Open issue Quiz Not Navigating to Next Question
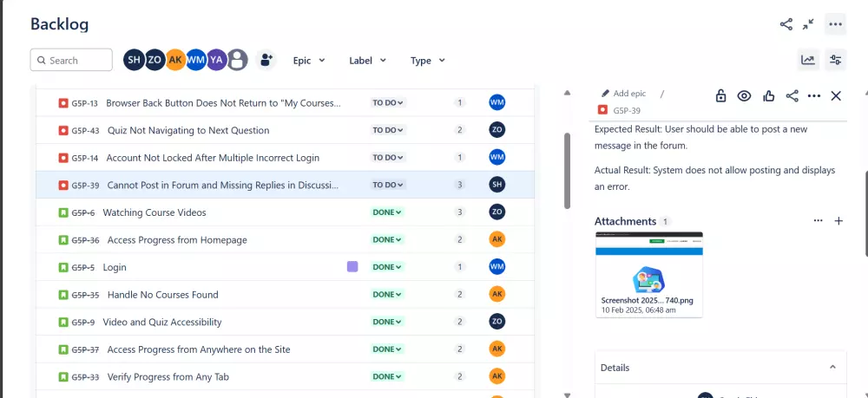Image resolution: width=868 pixels, height=398 pixels. pyautogui.click(x=188, y=130)
